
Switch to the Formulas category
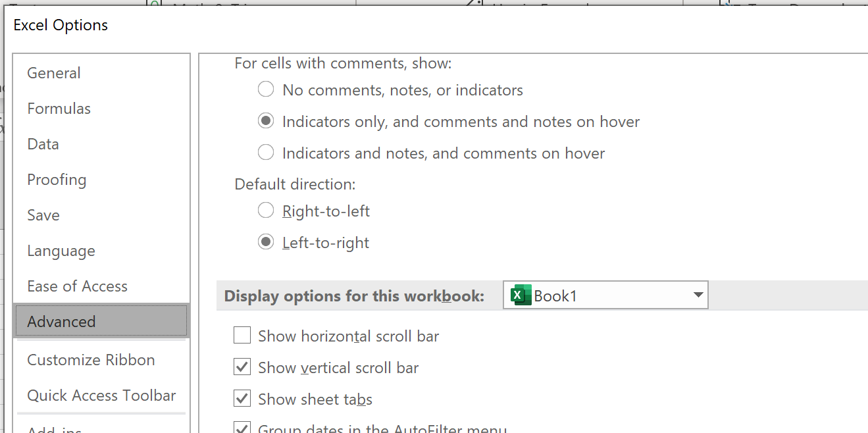pos(59,109)
